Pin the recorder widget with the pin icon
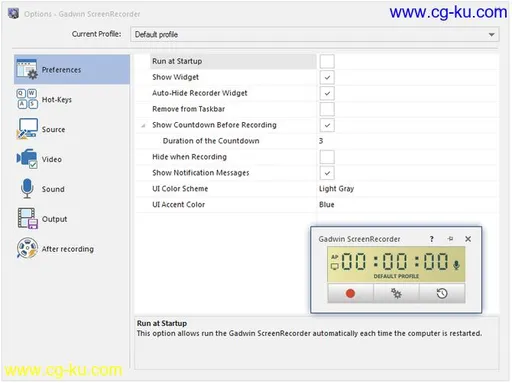 pyautogui.click(x=450, y=239)
